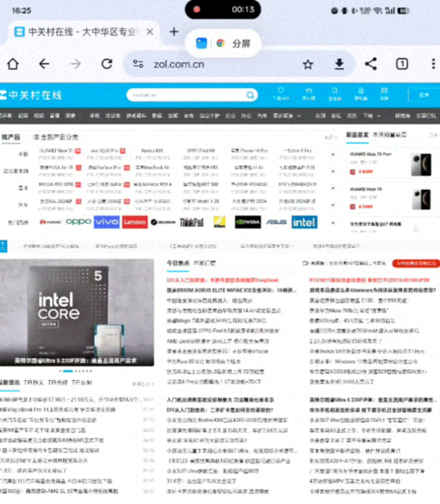This screenshot has height=504, width=440.
Task: Tap the red recording indicator dot
Action: [196, 10]
